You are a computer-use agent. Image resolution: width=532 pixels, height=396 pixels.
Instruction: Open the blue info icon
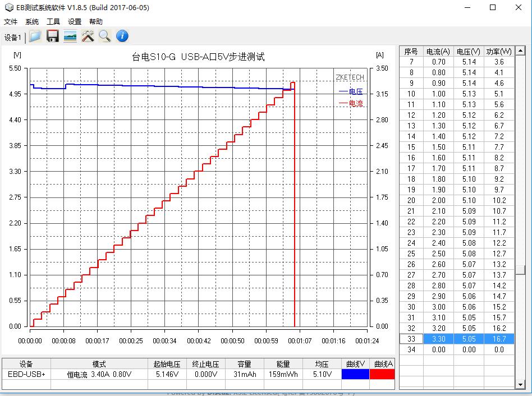(122, 36)
